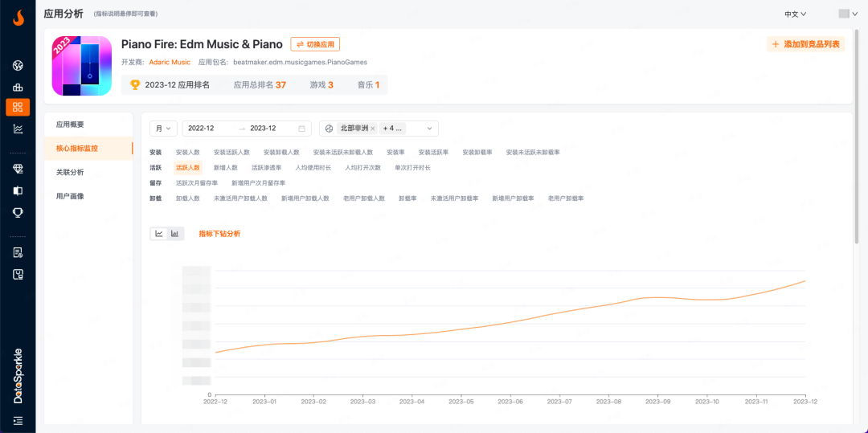This screenshot has height=433, width=868.
Task: Open the Adaric Music developer link
Action: (170, 62)
